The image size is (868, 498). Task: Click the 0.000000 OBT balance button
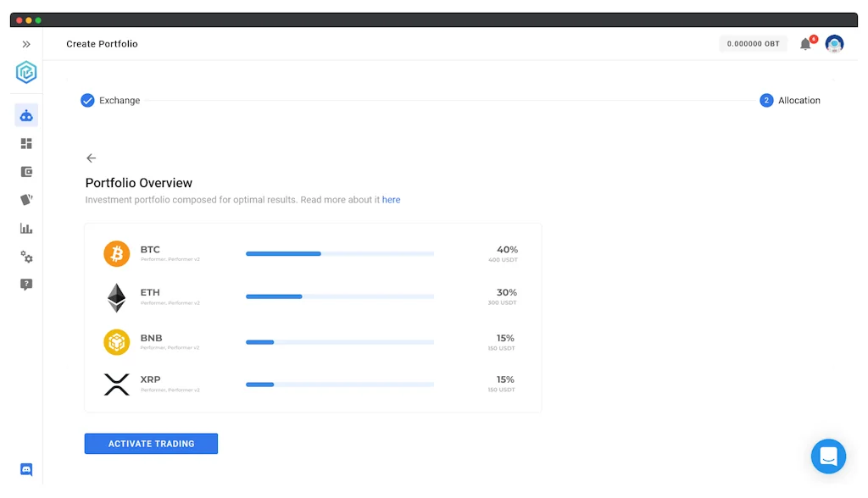pyautogui.click(x=753, y=44)
